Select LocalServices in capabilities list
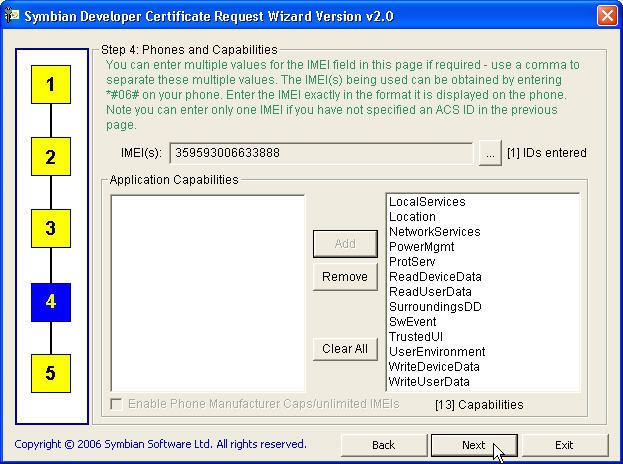This screenshot has height=464, width=623. (427, 202)
